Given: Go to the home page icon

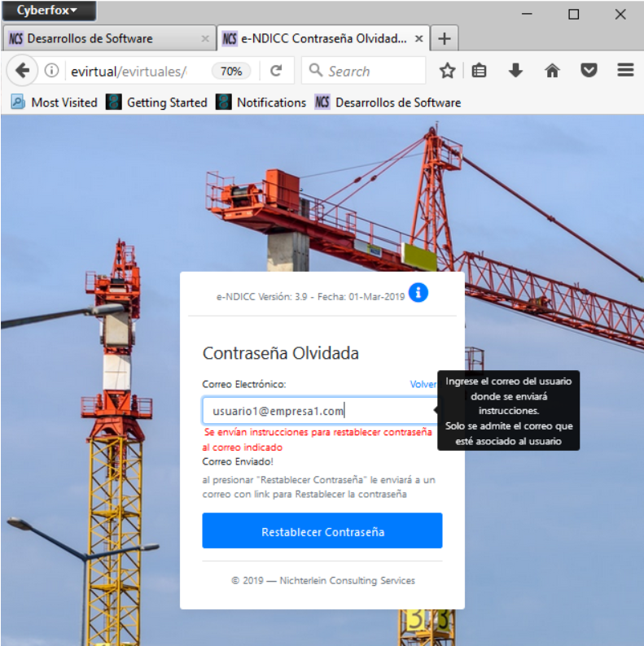Looking at the screenshot, I should pyautogui.click(x=552, y=71).
